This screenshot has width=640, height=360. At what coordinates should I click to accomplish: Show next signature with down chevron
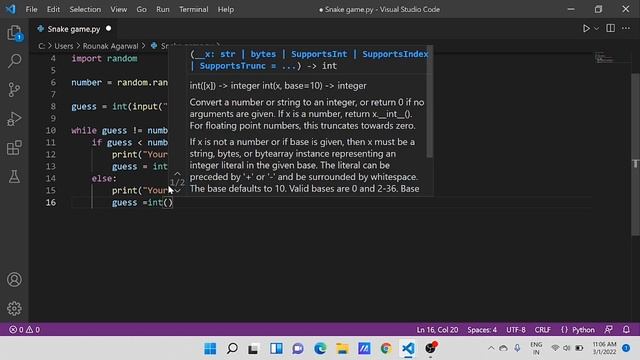tap(178, 191)
